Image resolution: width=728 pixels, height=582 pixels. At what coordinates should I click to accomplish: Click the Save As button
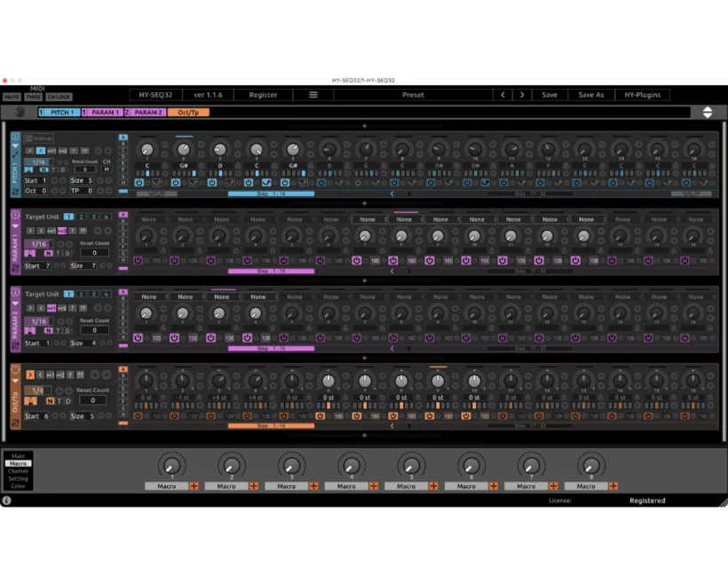[x=591, y=95]
